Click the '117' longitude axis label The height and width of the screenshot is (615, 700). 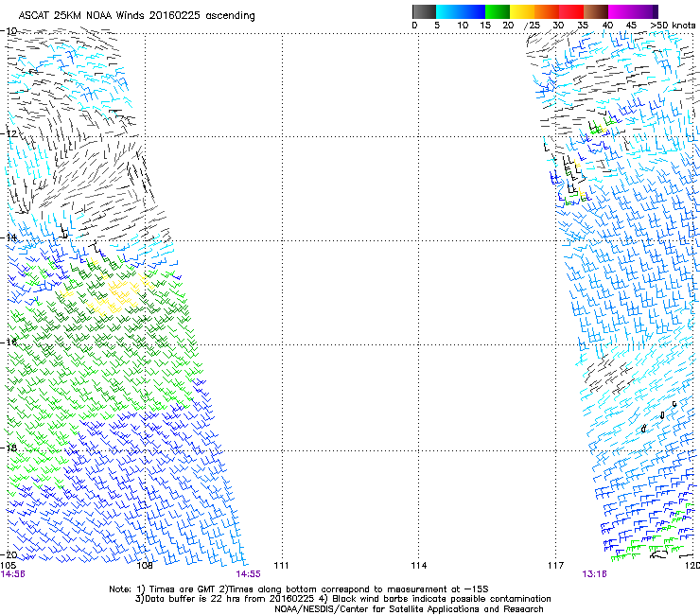556,566
